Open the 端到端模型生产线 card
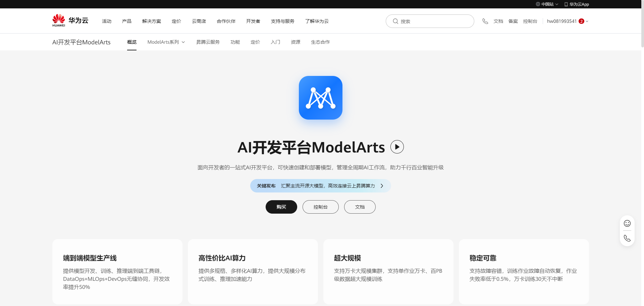This screenshot has width=644, height=306. point(117,272)
